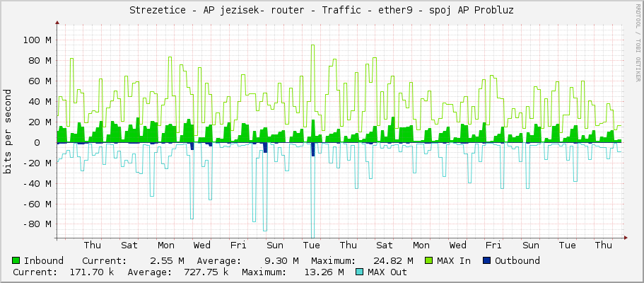
Task: Click the green Inbound legend swatch
Action: (x=16, y=261)
